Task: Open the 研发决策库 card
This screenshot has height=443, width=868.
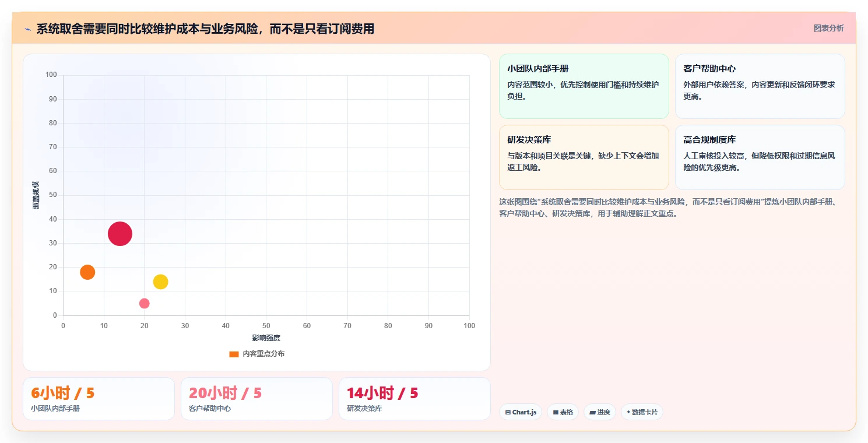Action: point(584,157)
